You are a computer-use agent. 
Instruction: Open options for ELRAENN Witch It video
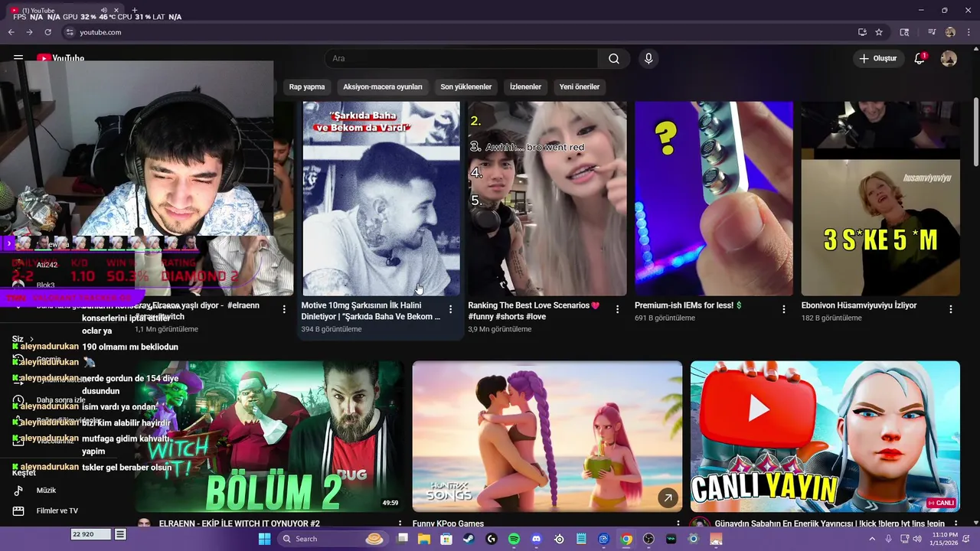399,523
